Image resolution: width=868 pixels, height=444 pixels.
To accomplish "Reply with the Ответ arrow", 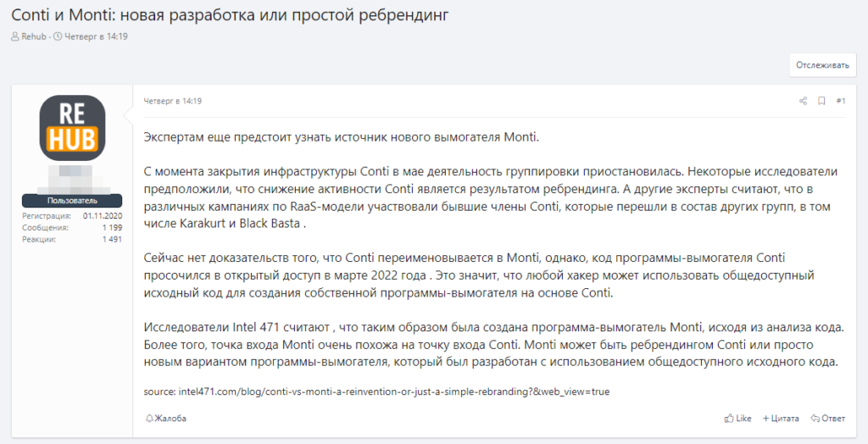I will point(828,419).
